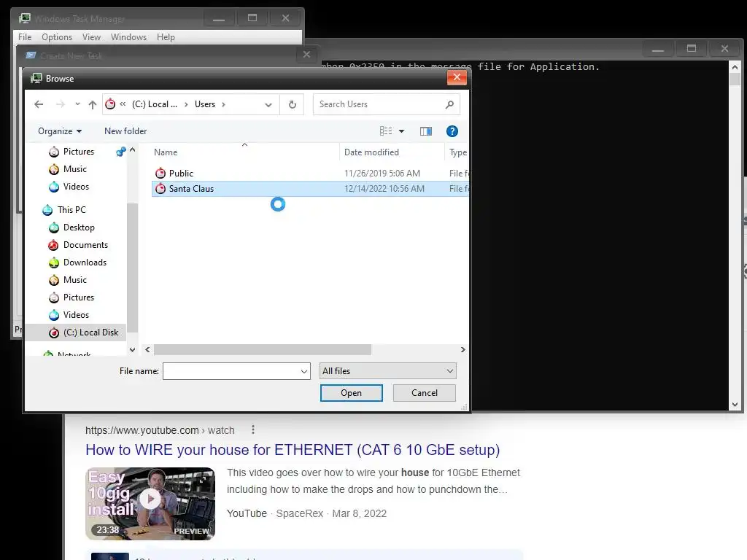Open Task Manager View menu

91,37
